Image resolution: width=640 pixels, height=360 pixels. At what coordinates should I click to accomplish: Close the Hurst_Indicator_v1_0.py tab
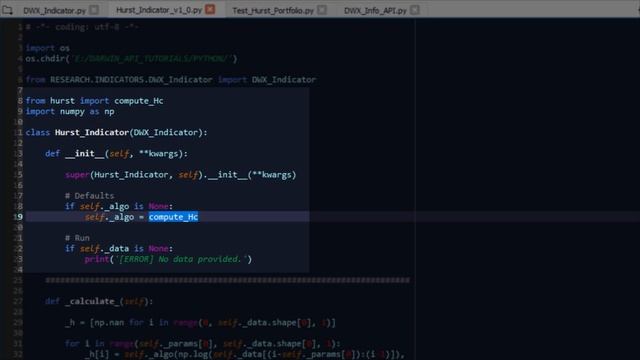click(210, 9)
